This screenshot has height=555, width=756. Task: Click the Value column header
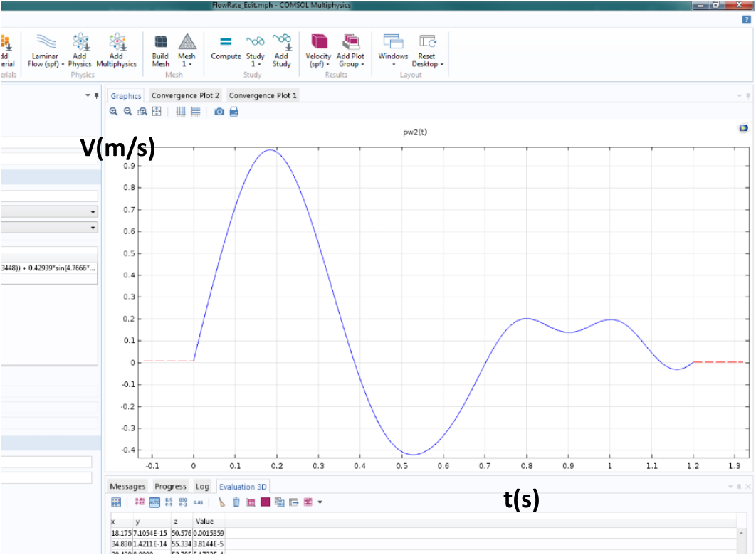coord(204,522)
